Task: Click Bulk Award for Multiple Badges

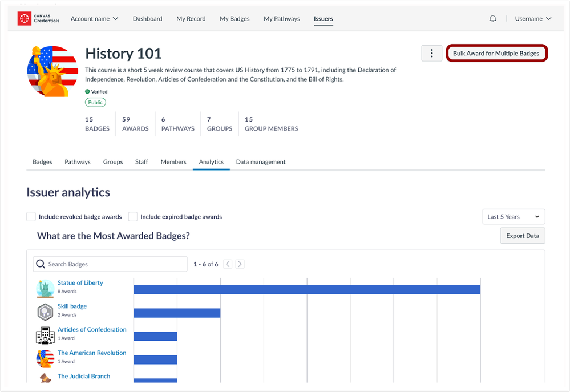Action: [496, 54]
